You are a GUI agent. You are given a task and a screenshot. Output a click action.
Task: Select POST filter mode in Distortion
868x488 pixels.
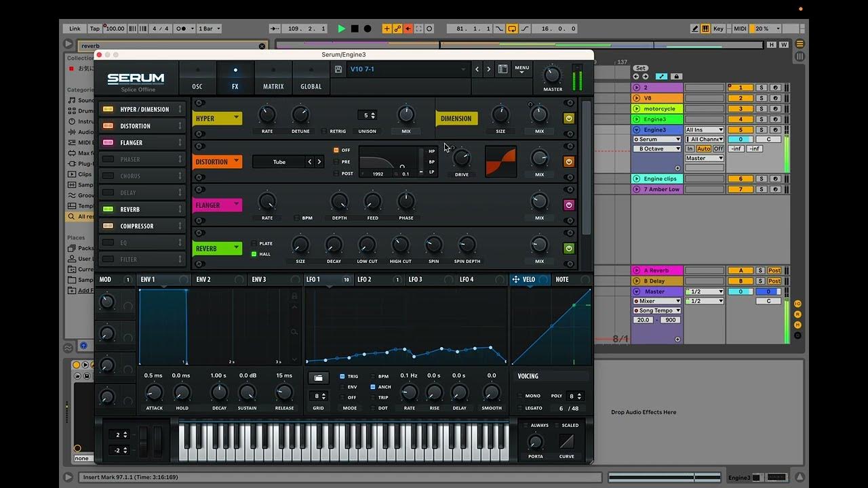[x=336, y=174]
